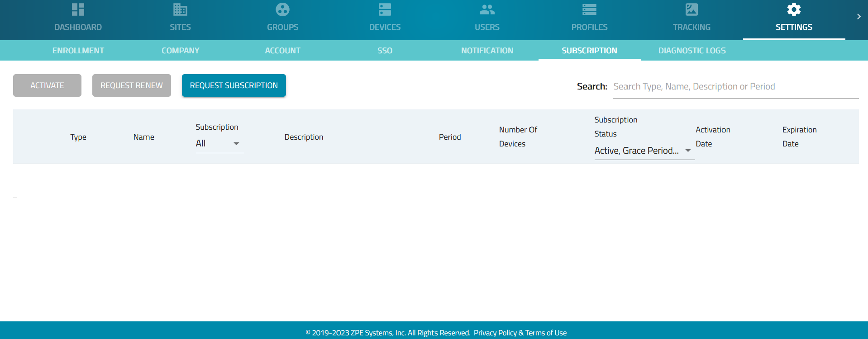Click the Number Of Devices column header
868x339 pixels.
coord(518,137)
